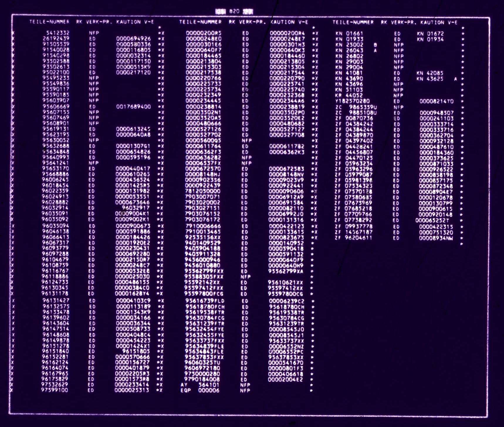This screenshot has height=427, width=504.
Task: Click Kaution value 00008934NW
Action: (436, 238)
